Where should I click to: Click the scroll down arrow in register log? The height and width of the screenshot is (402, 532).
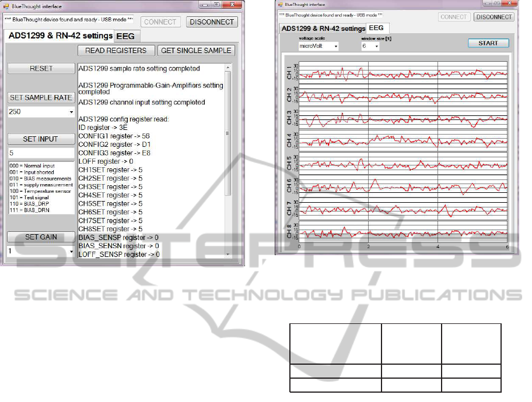228,255
